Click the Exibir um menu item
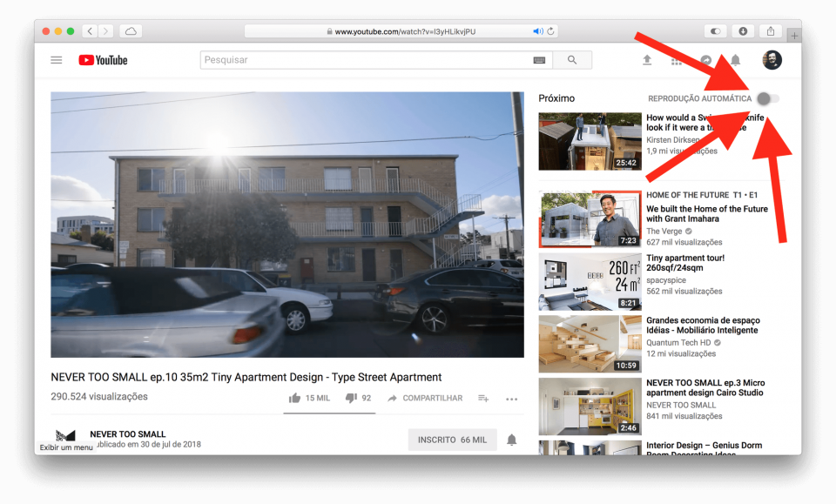The height and width of the screenshot is (504, 836). coord(65,447)
